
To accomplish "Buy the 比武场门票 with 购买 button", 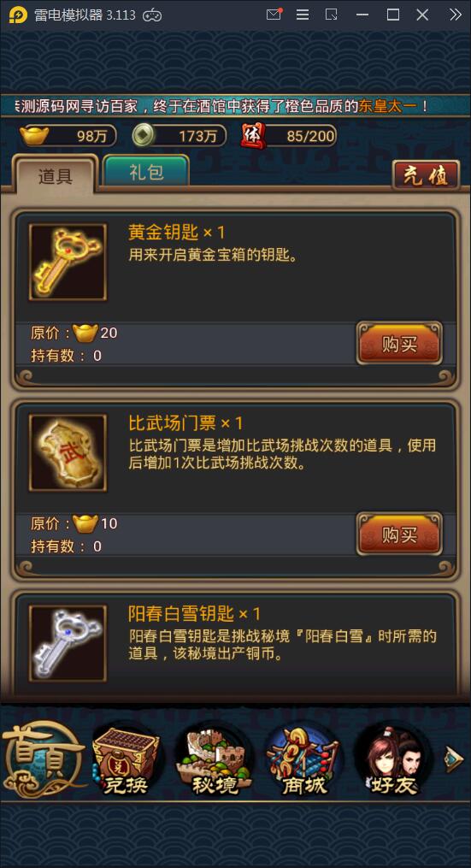I will coord(399,534).
